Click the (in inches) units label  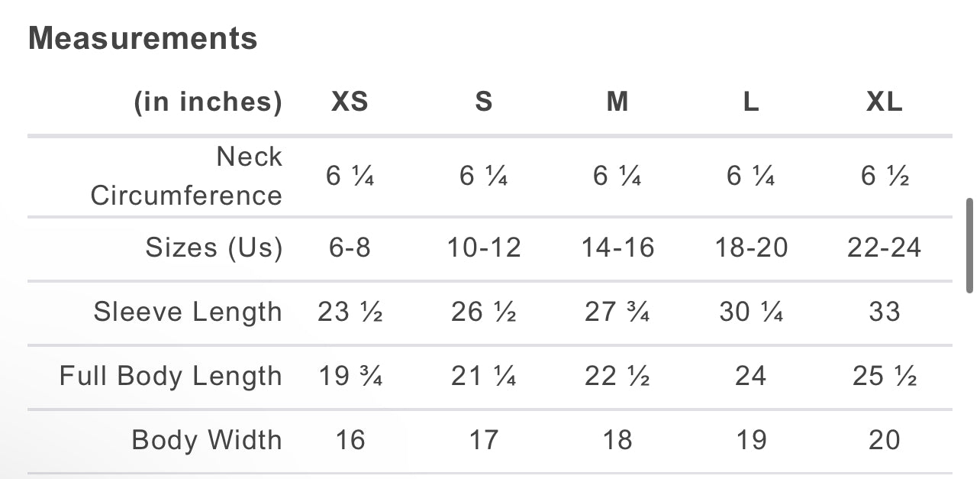coord(208,102)
